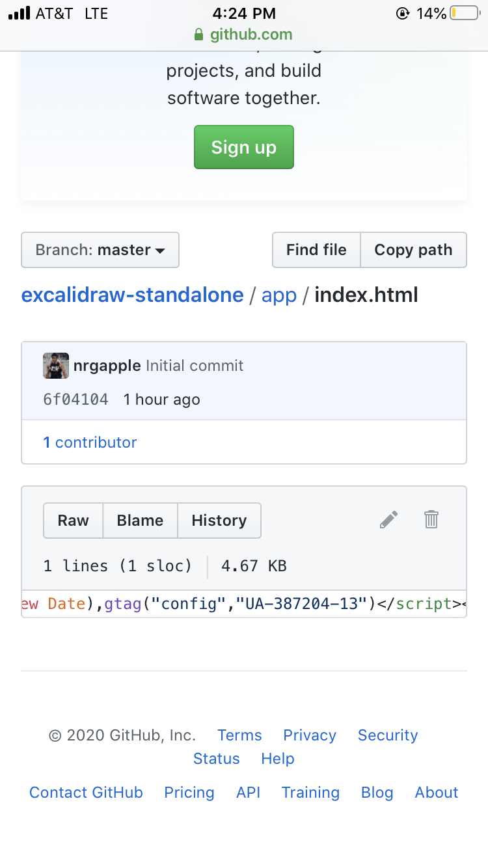
Task: Go to the app folder breadcrumb
Action: 279,296
